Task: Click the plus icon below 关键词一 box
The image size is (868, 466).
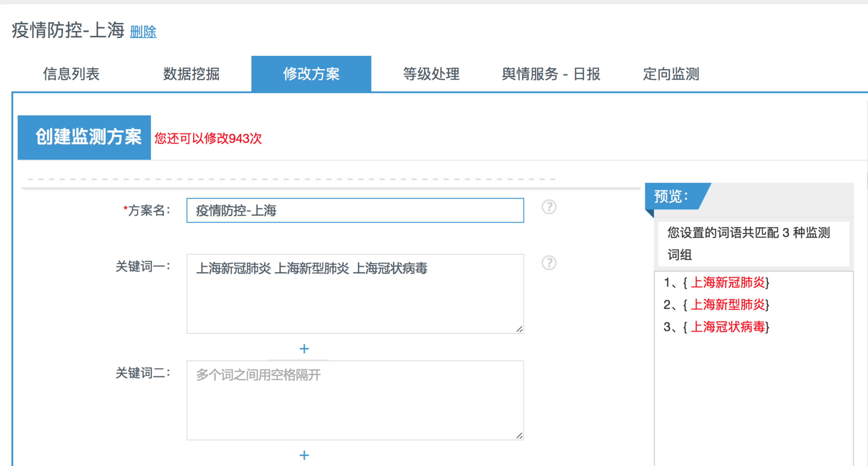Action: point(304,348)
